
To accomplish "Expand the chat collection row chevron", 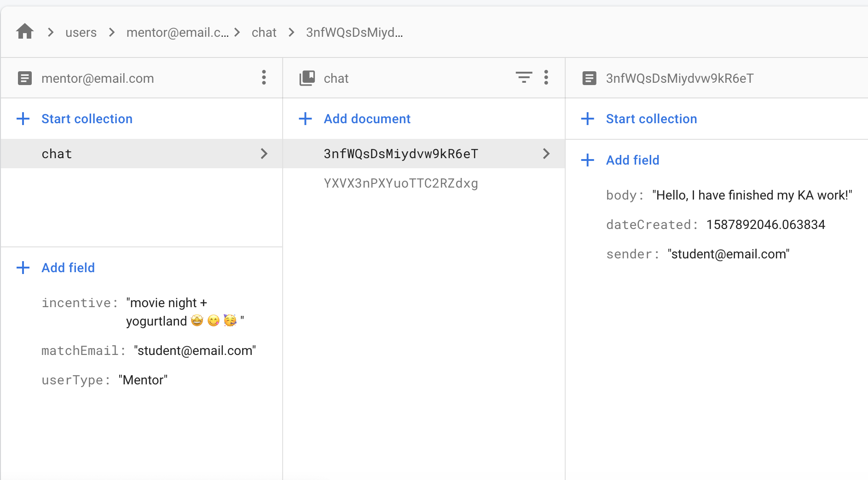I will [264, 154].
